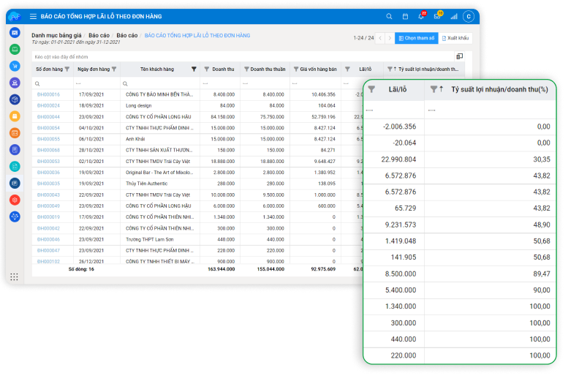The image size is (579, 392).
Task: Click the Xuất khẩu export button
Action: tap(456, 38)
